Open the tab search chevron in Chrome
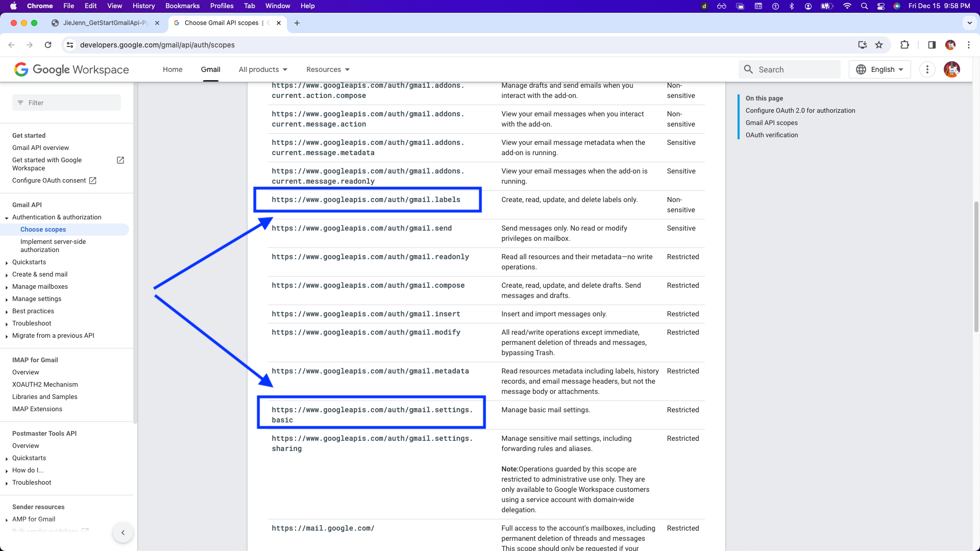Viewport: 980px width, 551px height. tap(970, 23)
